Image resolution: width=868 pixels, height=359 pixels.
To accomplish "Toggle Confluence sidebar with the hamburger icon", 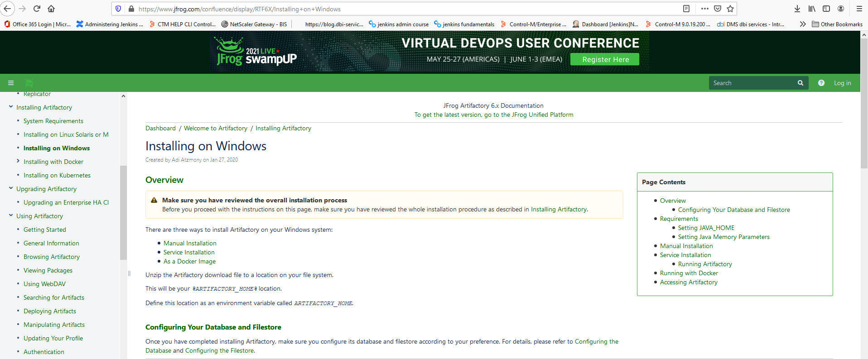I will 11,83.
